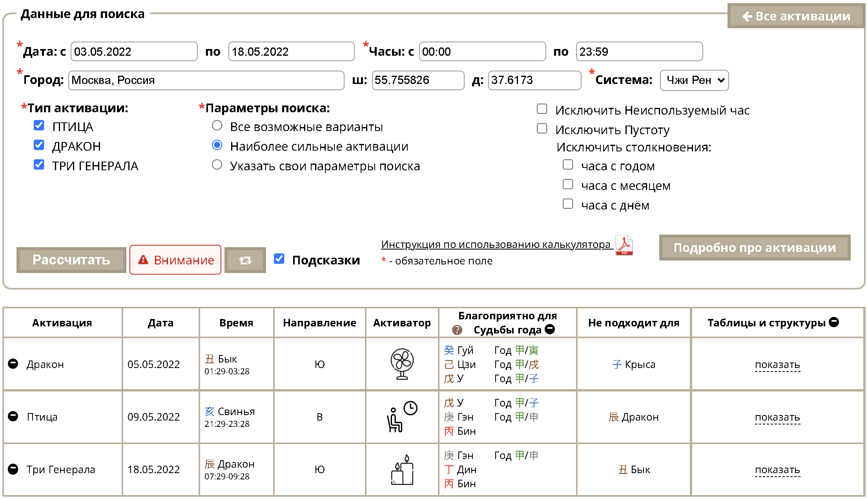Select Наиболее сильные активации option
This screenshot has width=868, height=499.
click(217, 145)
